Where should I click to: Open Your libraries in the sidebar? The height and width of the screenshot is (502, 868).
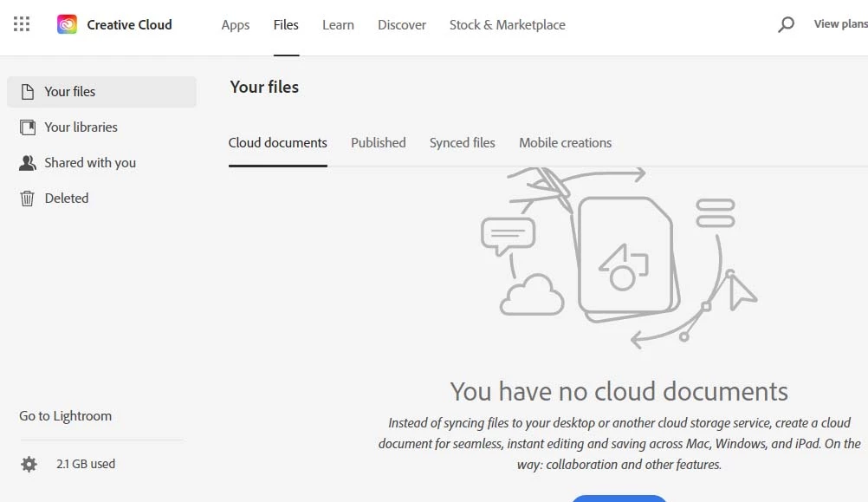click(81, 127)
